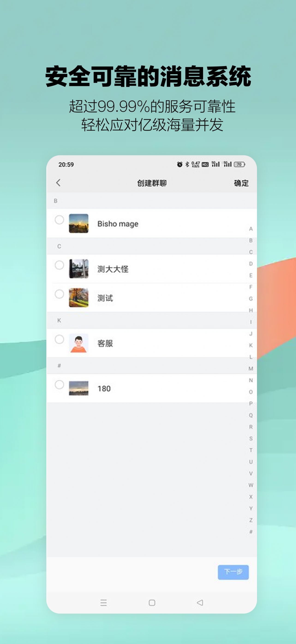Tap the battery indicator icon

[239, 164]
